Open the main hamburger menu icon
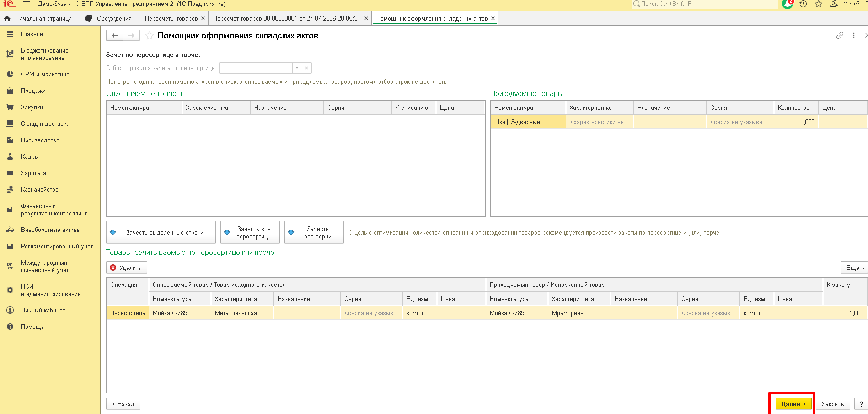Screen dimensions: 868x414 coord(27,4)
